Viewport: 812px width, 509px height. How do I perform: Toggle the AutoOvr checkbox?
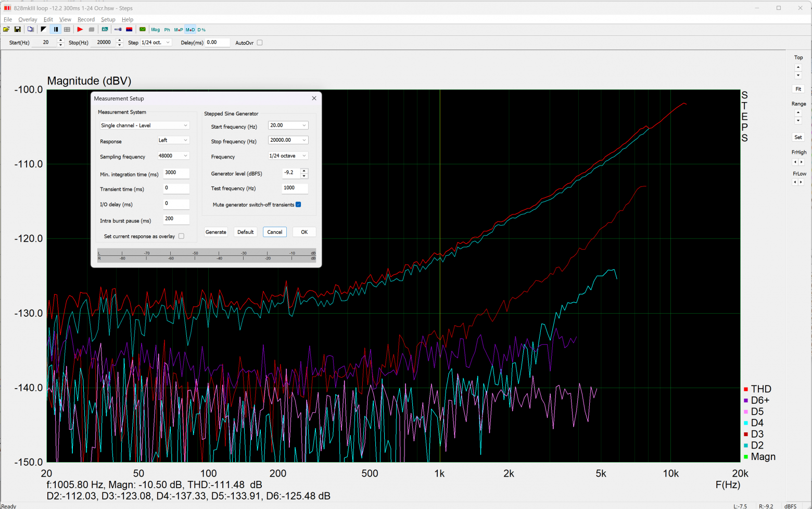pyautogui.click(x=260, y=43)
